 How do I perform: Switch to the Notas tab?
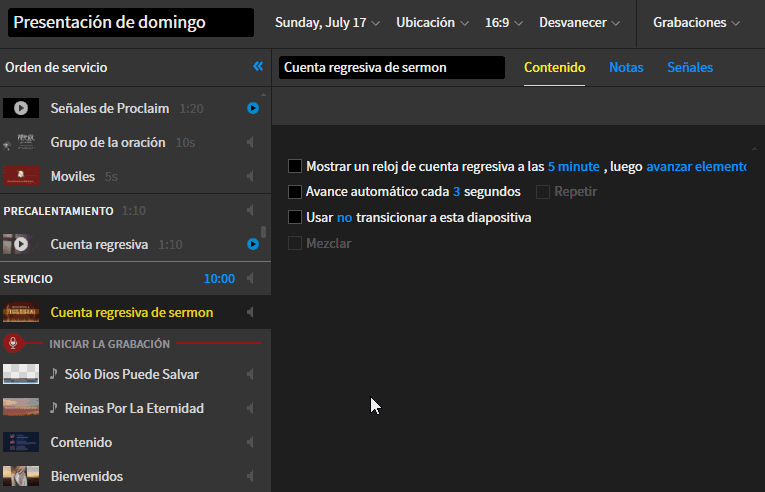(626, 68)
